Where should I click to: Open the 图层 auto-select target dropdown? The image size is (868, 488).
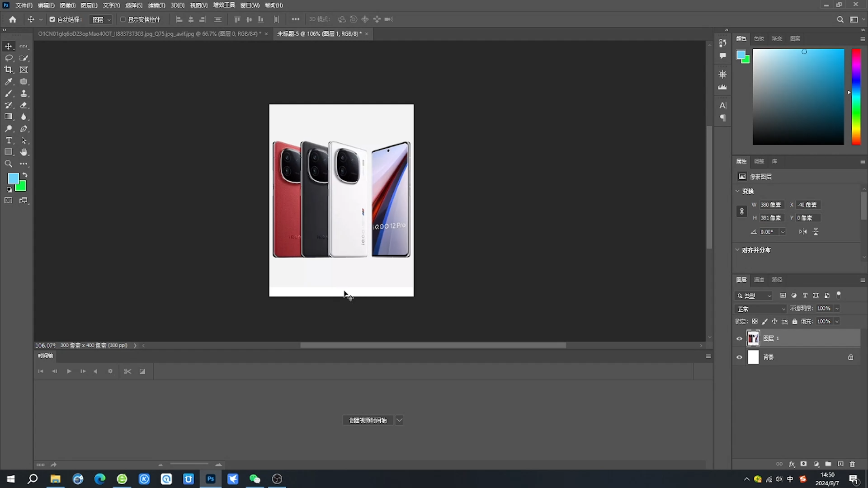pos(101,19)
